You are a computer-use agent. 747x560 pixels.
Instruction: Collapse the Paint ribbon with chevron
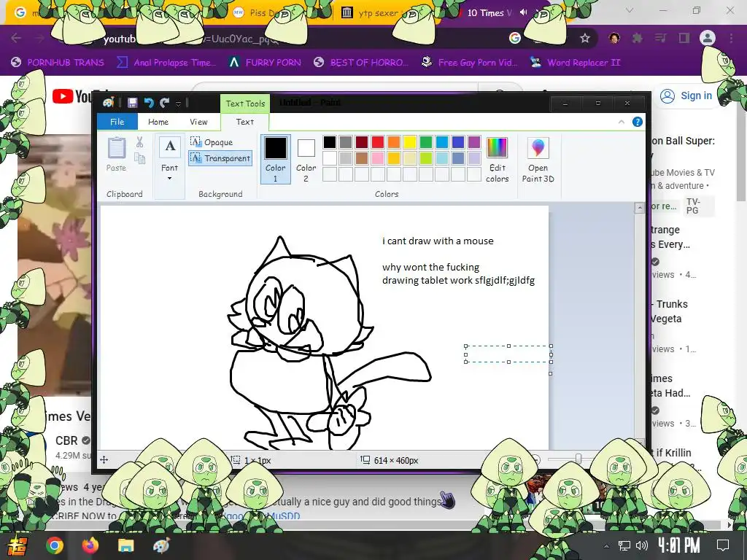coord(622,122)
